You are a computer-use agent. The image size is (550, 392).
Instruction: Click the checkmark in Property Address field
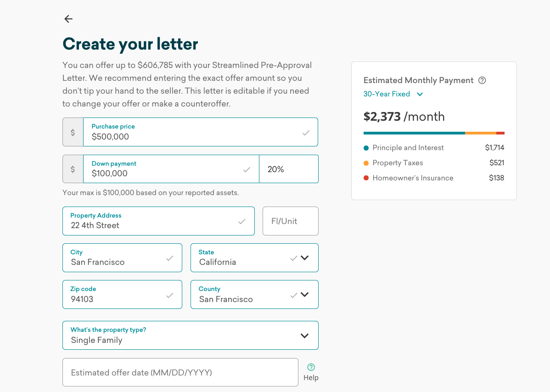[x=242, y=222]
